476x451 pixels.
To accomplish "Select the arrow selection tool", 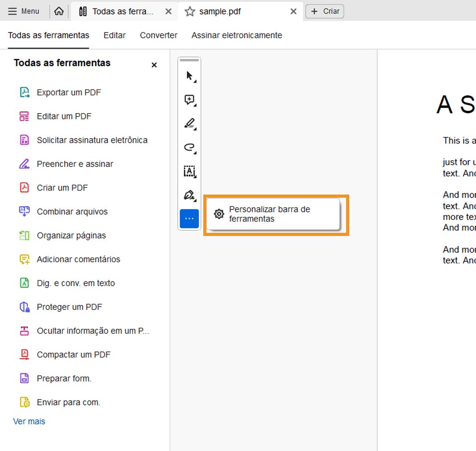I will pos(190,76).
